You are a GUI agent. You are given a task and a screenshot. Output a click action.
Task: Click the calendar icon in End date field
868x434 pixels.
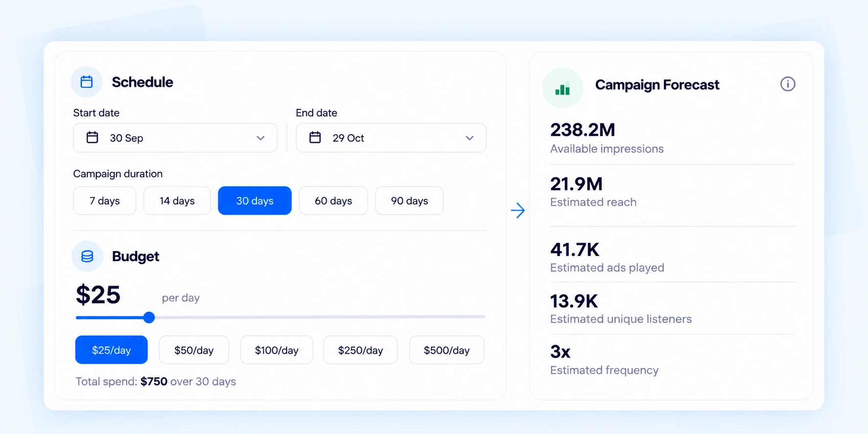(x=315, y=137)
